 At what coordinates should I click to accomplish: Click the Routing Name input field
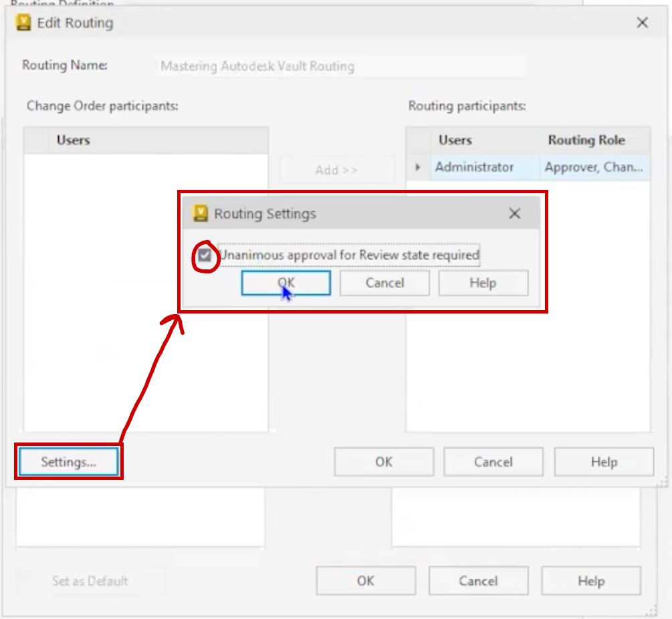(x=340, y=66)
